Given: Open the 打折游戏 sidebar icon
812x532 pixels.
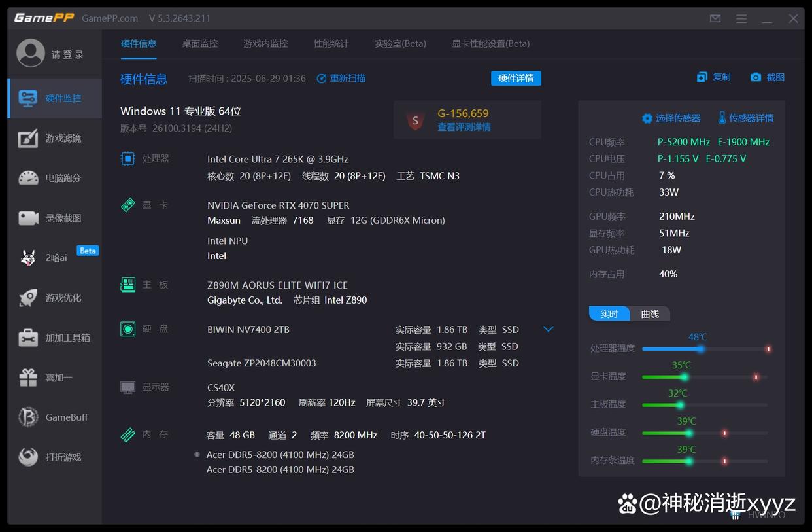Looking at the screenshot, I should coord(28,457).
